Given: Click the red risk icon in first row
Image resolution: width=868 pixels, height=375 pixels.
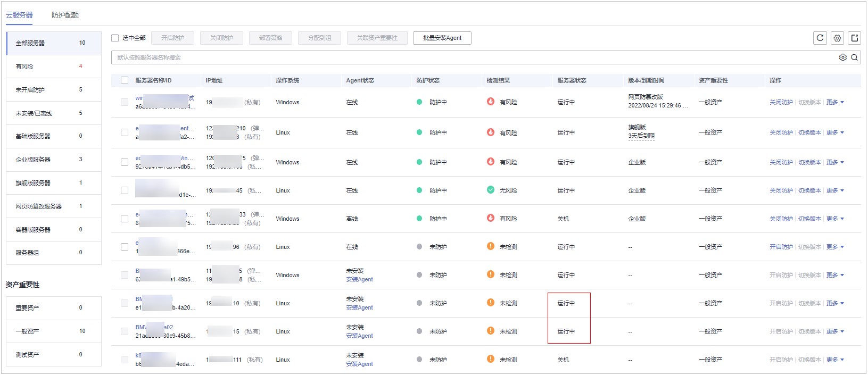Looking at the screenshot, I should point(490,102).
